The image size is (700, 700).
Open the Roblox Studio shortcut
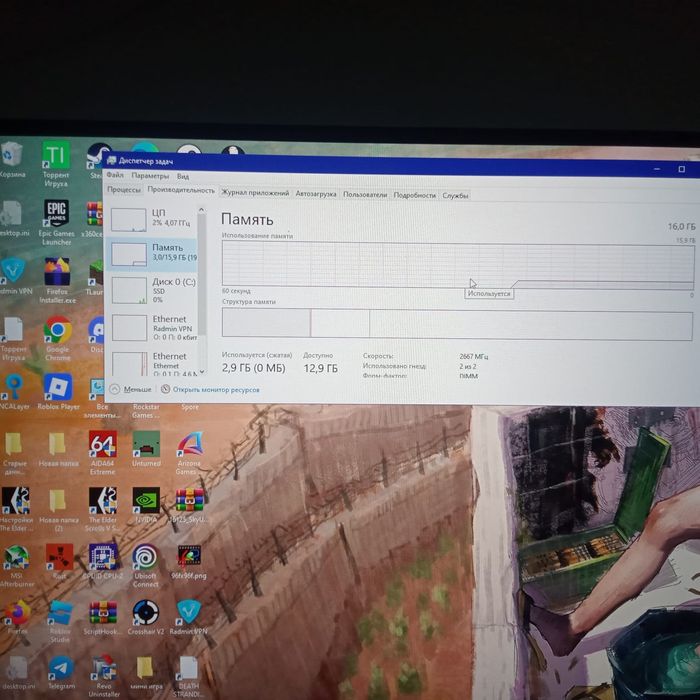(59, 621)
